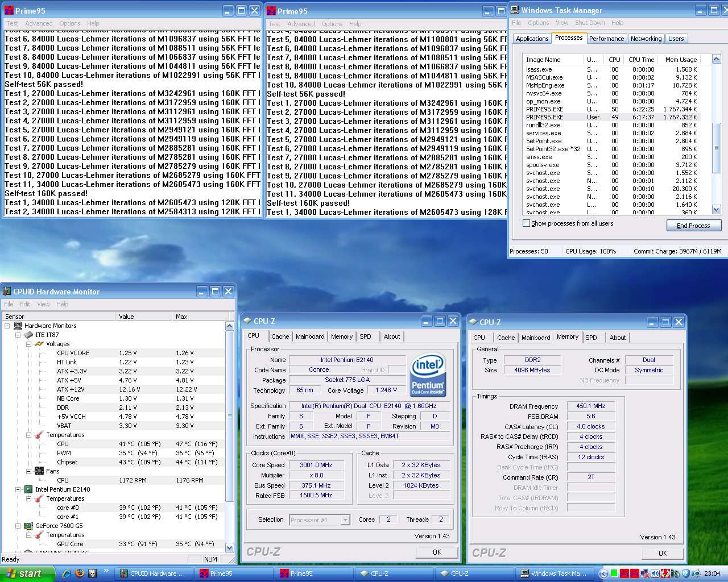Image resolution: width=728 pixels, height=582 pixels.
Task: Open the Windows start menu
Action: click(27, 573)
